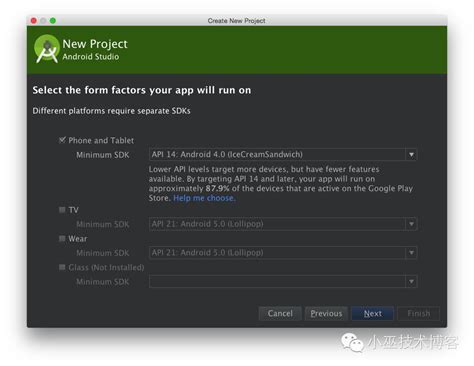Proceed with the Next button
Screen dimensions: 474x366
click(372, 313)
